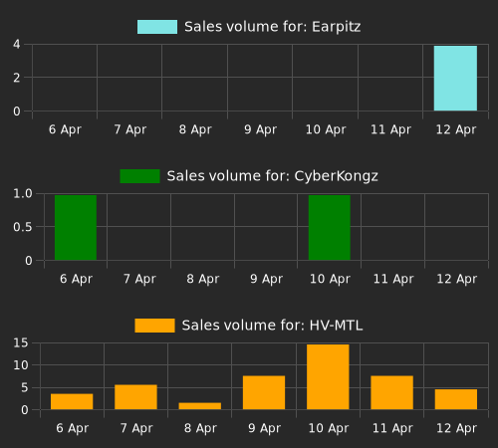Click the 'Sales volume for: CyberKongz' legend label
This screenshot has width=498, height=448.
coord(273,176)
